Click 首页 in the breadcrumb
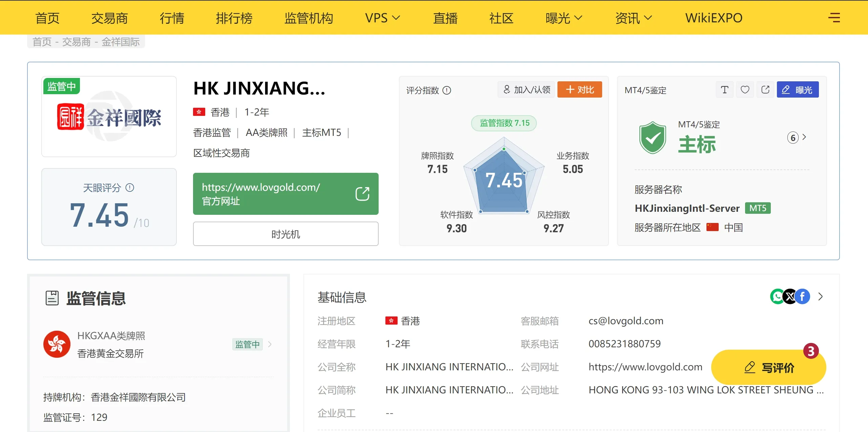The width and height of the screenshot is (868, 432). coord(42,42)
